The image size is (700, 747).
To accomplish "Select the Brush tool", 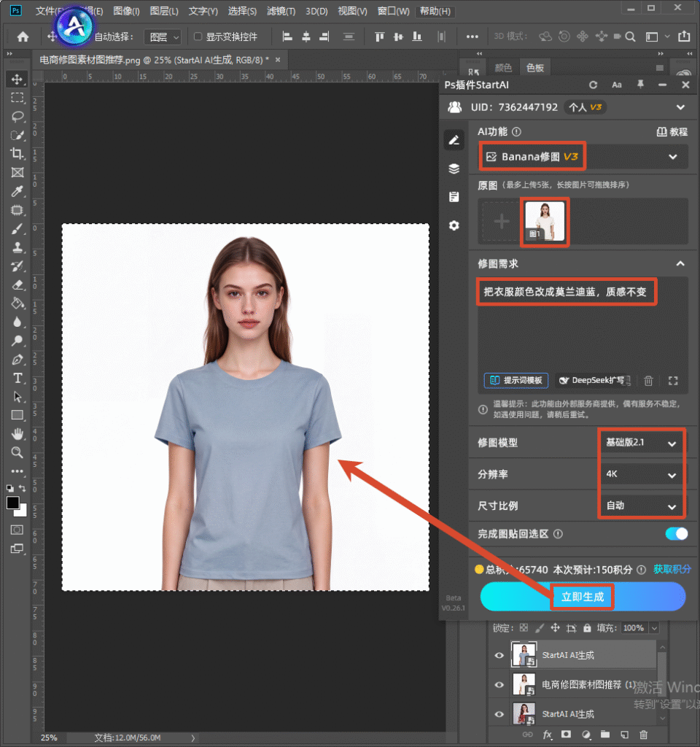I will point(17,228).
